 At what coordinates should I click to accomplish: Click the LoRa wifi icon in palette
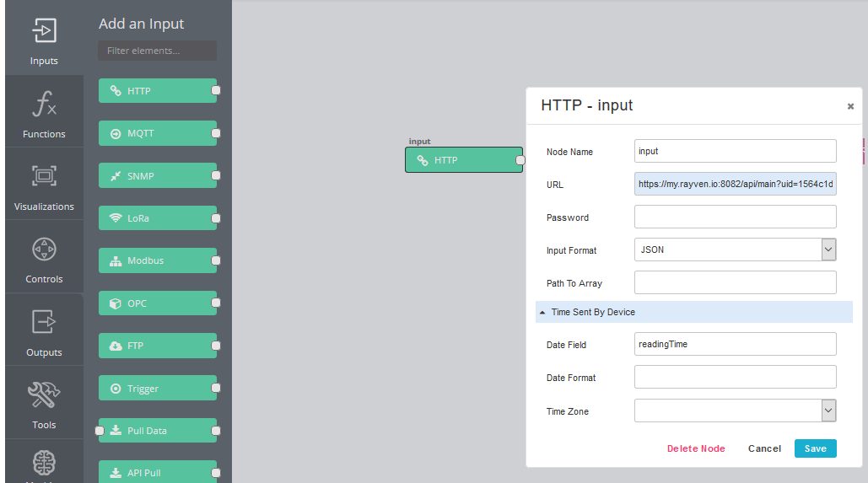pyautogui.click(x=115, y=218)
